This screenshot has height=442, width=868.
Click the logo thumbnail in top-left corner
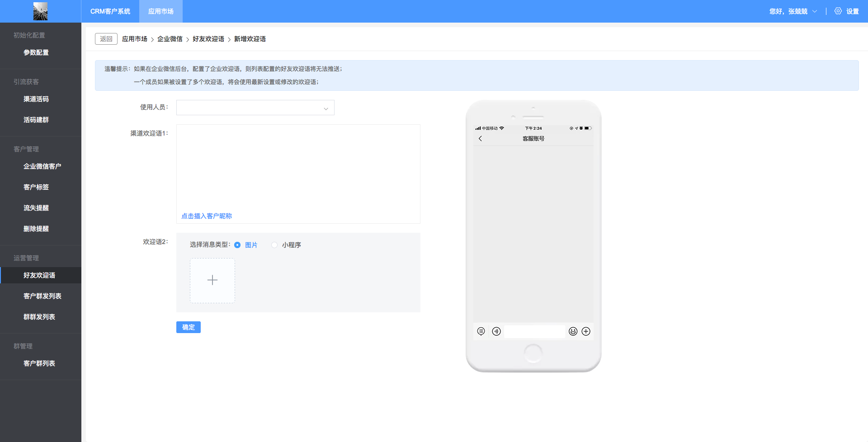click(x=40, y=11)
